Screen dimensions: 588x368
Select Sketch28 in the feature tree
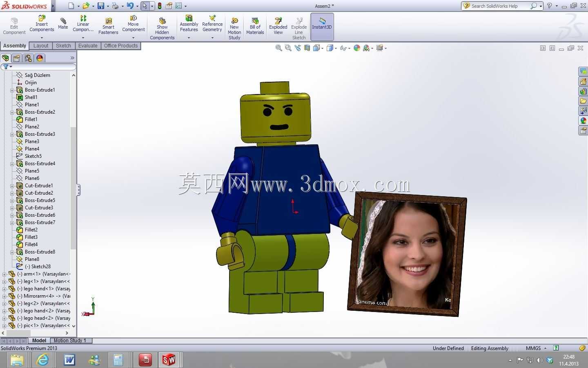(38, 267)
